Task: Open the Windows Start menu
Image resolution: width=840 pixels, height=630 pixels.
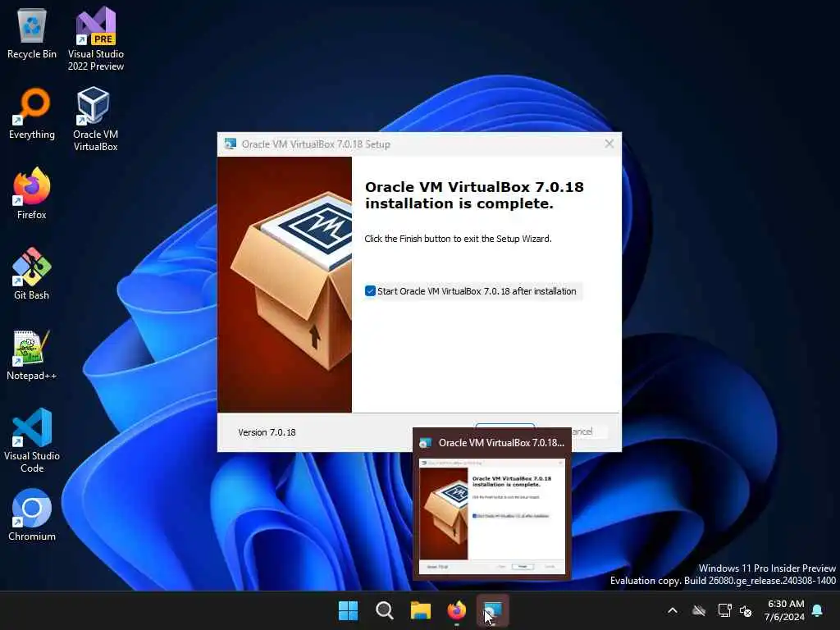Action: coord(348,610)
